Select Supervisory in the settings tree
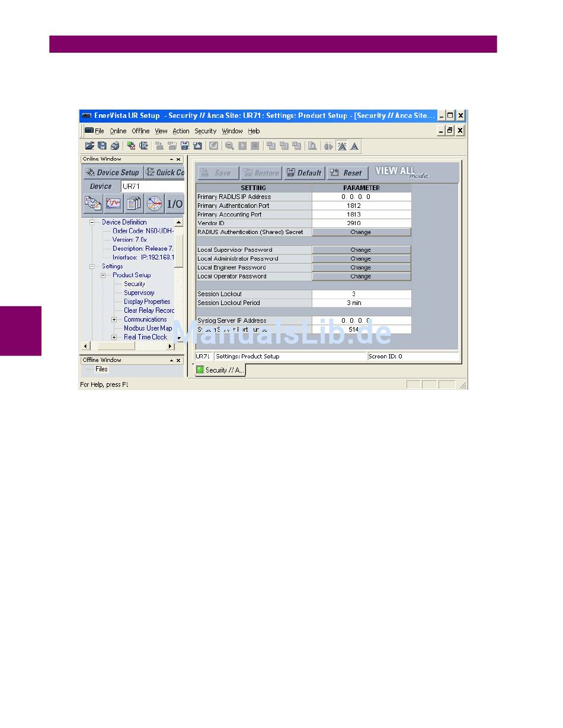The image size is (563, 728). point(139,293)
